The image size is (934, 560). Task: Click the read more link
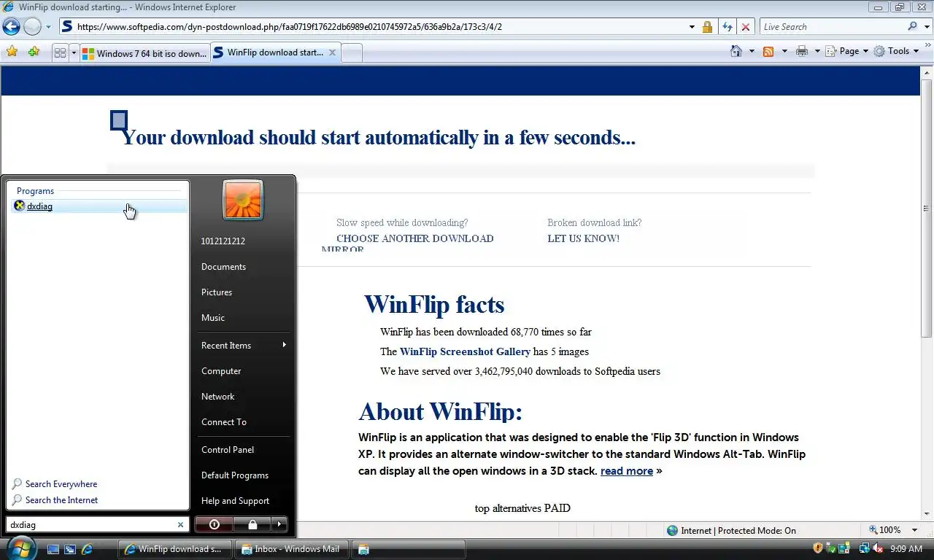click(x=627, y=471)
